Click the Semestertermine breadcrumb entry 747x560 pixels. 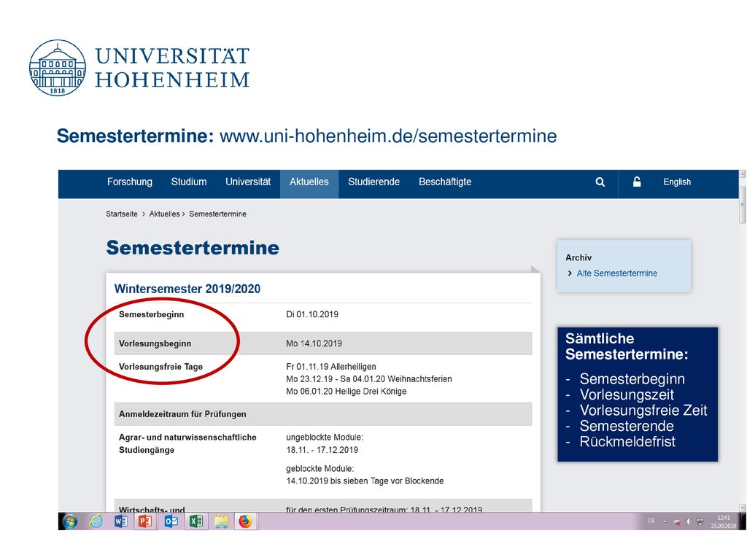coord(217,214)
